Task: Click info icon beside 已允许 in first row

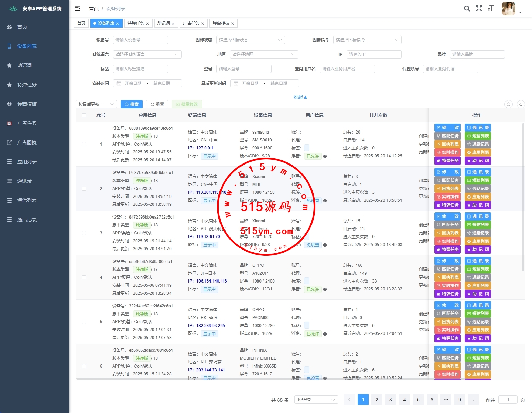Action: click(x=325, y=156)
